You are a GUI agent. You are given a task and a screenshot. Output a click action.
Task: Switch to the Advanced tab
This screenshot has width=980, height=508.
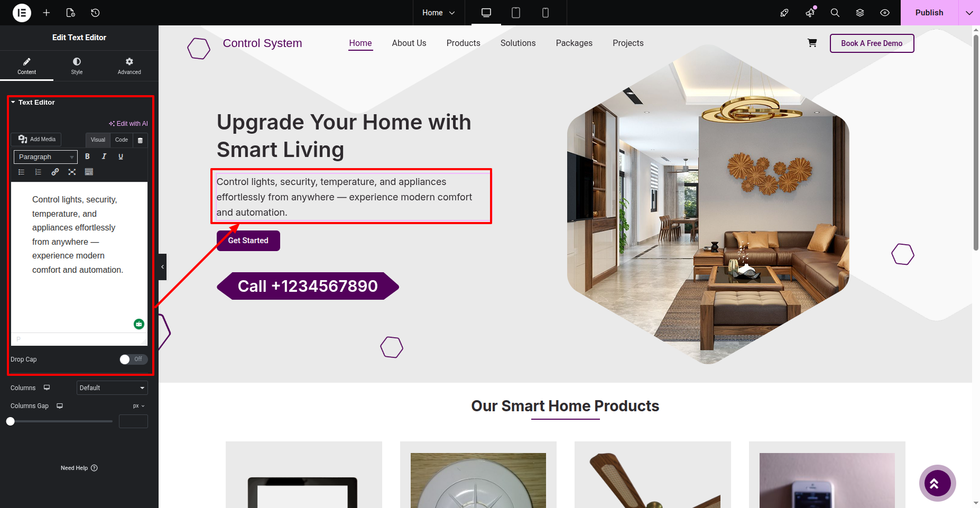130,66
